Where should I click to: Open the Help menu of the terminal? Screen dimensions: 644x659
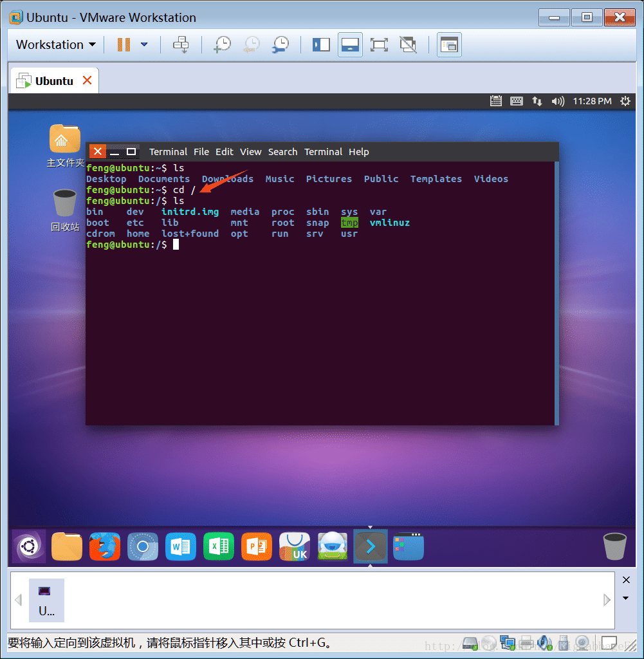click(x=358, y=152)
